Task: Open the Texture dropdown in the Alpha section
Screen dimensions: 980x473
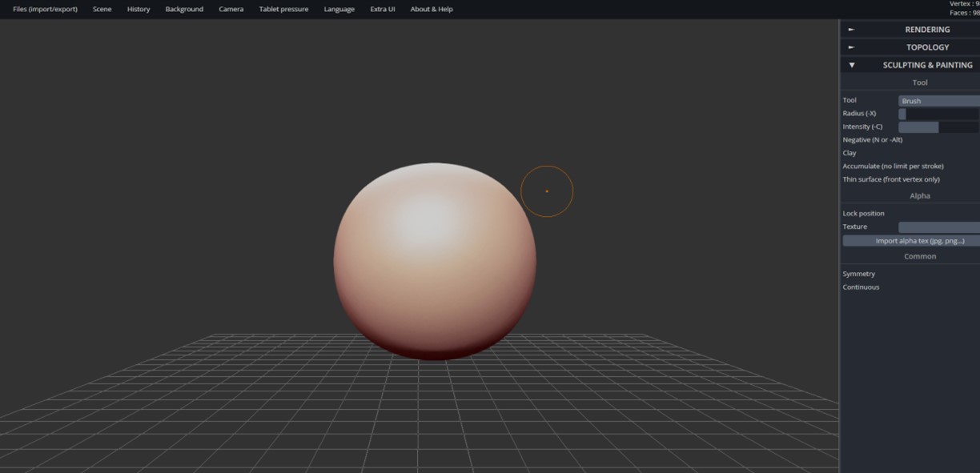Action: (938, 226)
